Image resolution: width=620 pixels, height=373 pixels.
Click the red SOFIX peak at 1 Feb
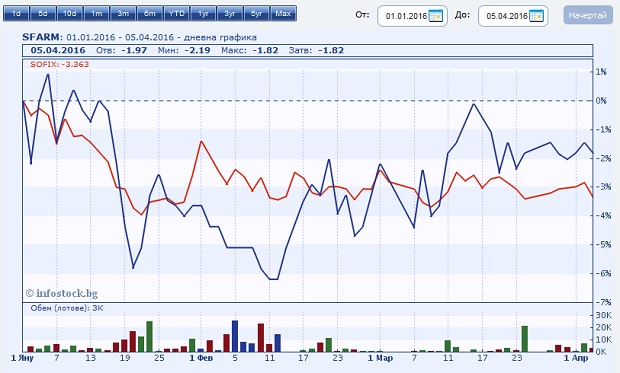[201, 141]
